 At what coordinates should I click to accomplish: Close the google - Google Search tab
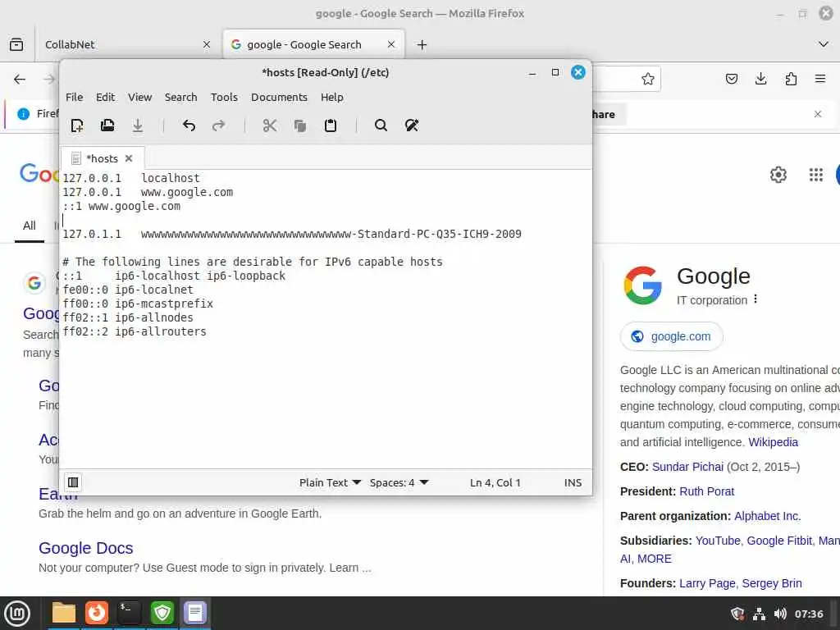pyautogui.click(x=391, y=44)
